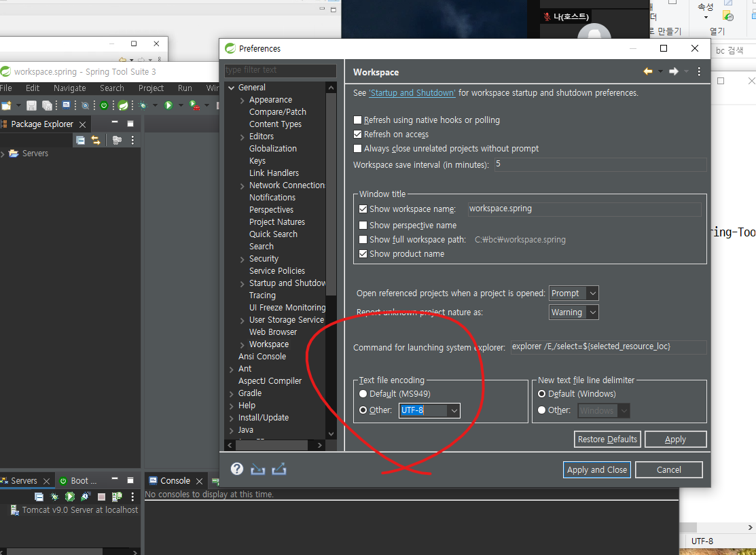Click the Import preferences icon
The width and height of the screenshot is (756, 555).
[258, 469]
